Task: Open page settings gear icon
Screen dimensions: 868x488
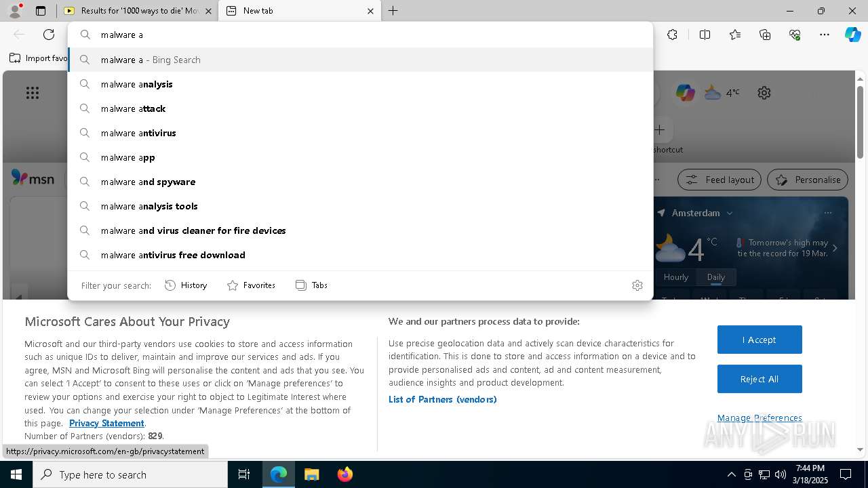Action: 764,93
